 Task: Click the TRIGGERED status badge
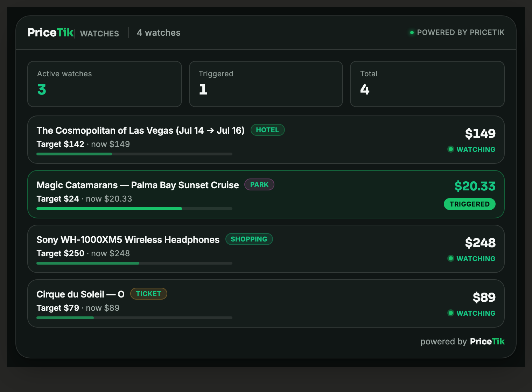point(470,204)
